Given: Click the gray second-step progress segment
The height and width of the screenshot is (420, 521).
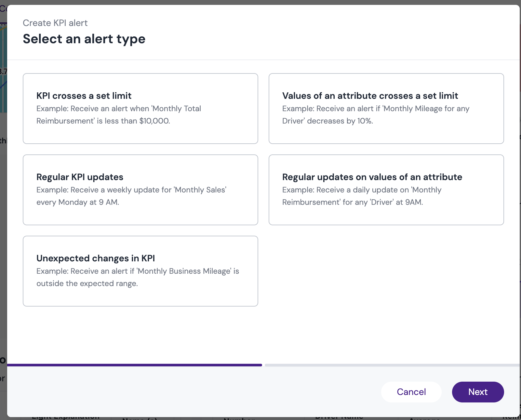Looking at the screenshot, I should (392, 365).
